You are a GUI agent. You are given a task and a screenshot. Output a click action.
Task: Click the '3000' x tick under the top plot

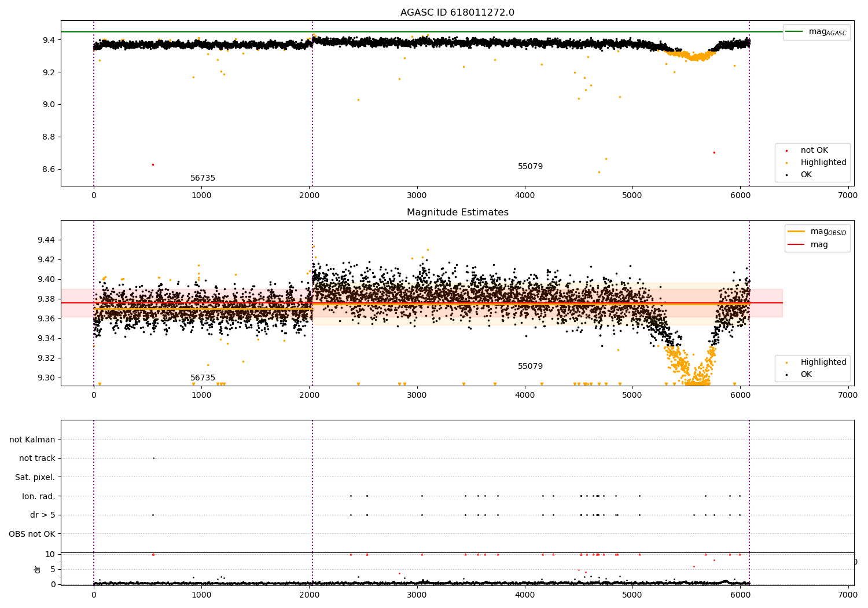click(417, 196)
